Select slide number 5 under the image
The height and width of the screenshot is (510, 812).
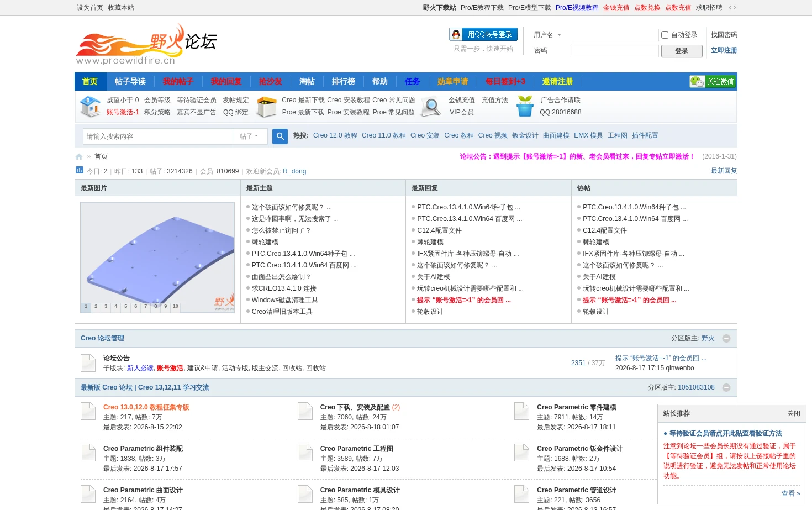point(126,307)
